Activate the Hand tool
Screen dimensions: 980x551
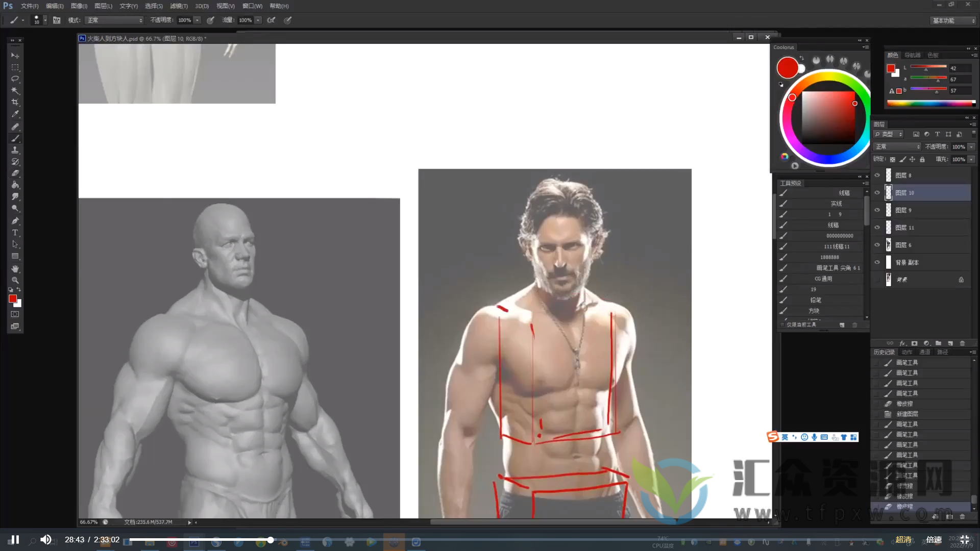pos(15,268)
